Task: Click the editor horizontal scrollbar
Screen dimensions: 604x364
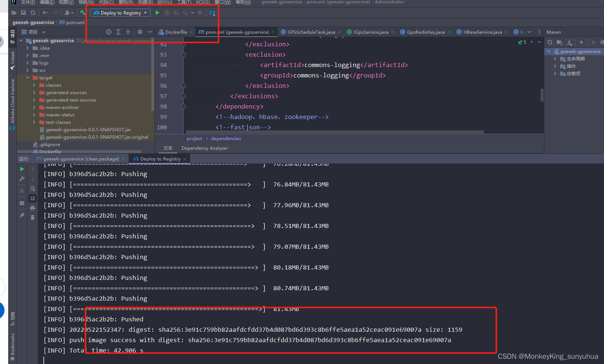Action: coord(335,132)
